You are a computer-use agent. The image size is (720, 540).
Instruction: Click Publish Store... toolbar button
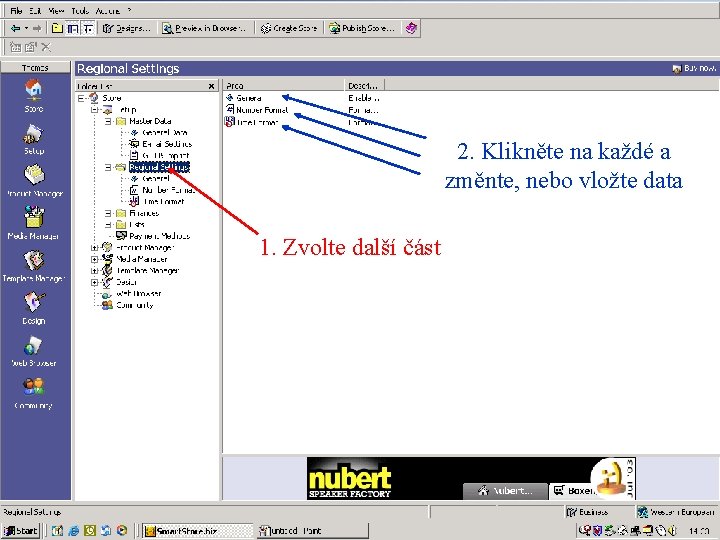362,28
